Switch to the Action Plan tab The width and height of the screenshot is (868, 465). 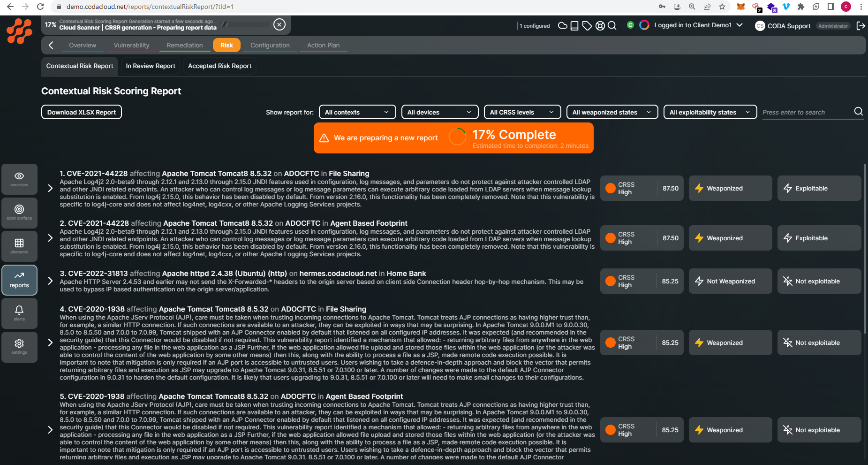(324, 46)
